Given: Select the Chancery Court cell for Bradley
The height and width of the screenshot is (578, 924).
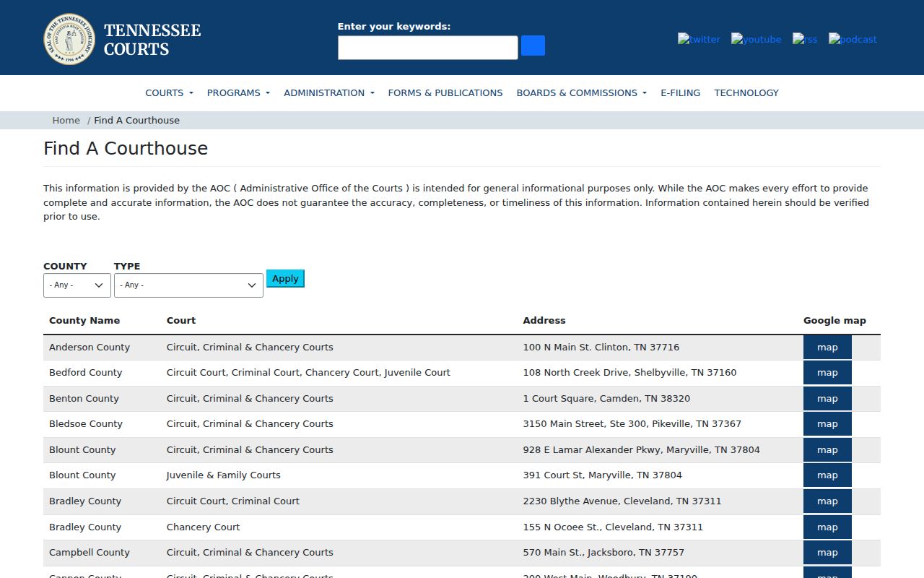Looking at the screenshot, I should (x=204, y=527).
